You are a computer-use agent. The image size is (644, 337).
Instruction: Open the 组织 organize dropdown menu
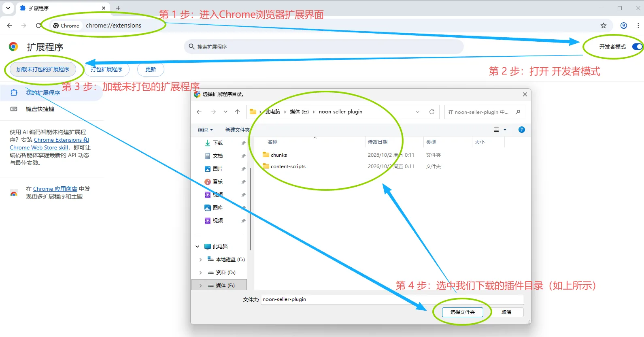click(x=205, y=130)
